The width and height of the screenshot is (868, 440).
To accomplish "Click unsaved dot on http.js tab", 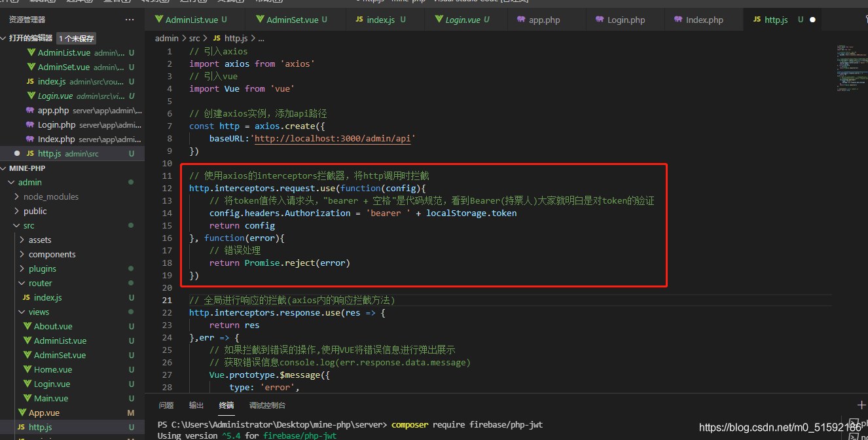I will click(x=813, y=20).
